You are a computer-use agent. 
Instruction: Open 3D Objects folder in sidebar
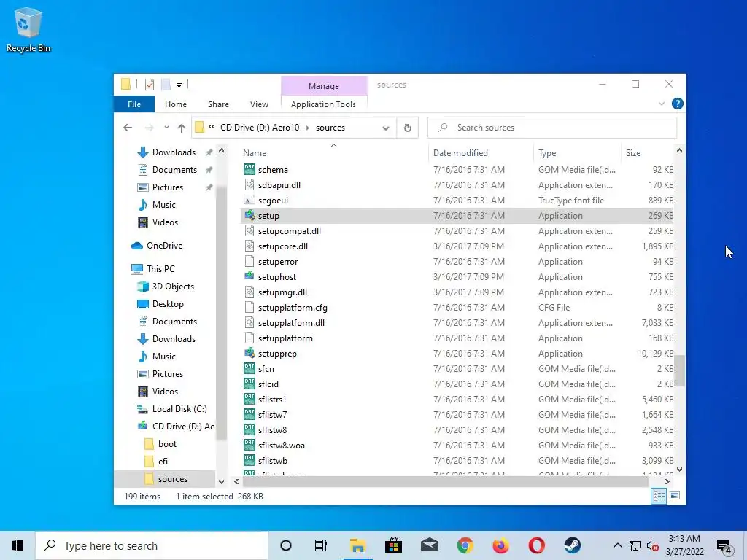point(173,287)
